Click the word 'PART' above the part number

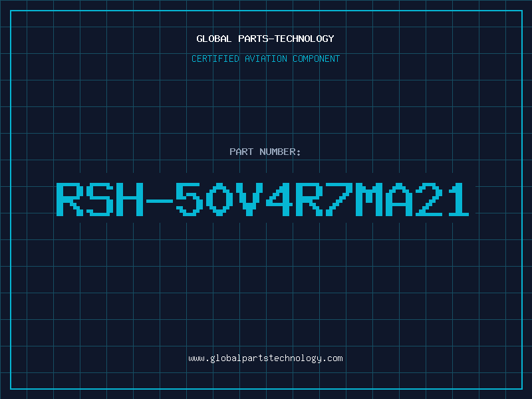(241, 152)
